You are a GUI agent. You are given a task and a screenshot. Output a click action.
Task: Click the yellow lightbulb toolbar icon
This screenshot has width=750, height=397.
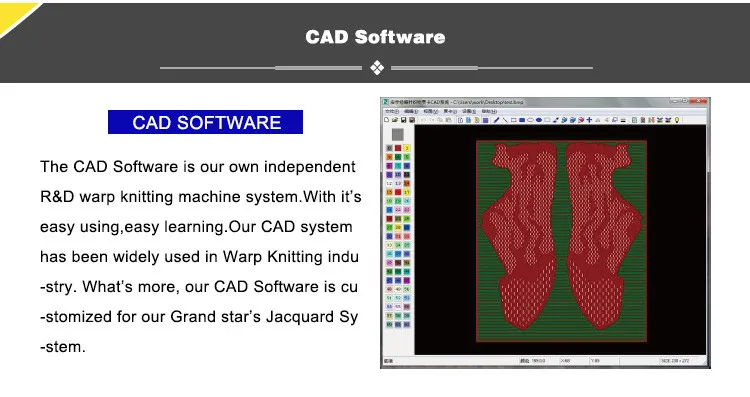coord(677,120)
